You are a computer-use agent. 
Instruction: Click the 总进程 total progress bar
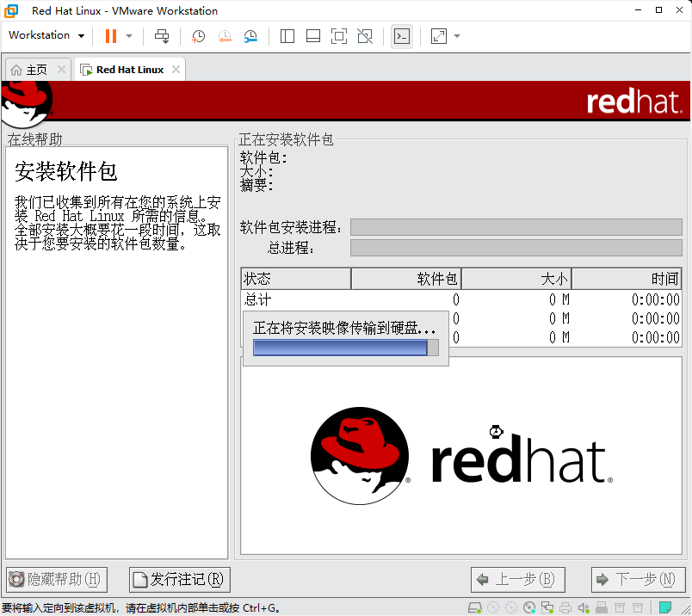tap(516, 248)
